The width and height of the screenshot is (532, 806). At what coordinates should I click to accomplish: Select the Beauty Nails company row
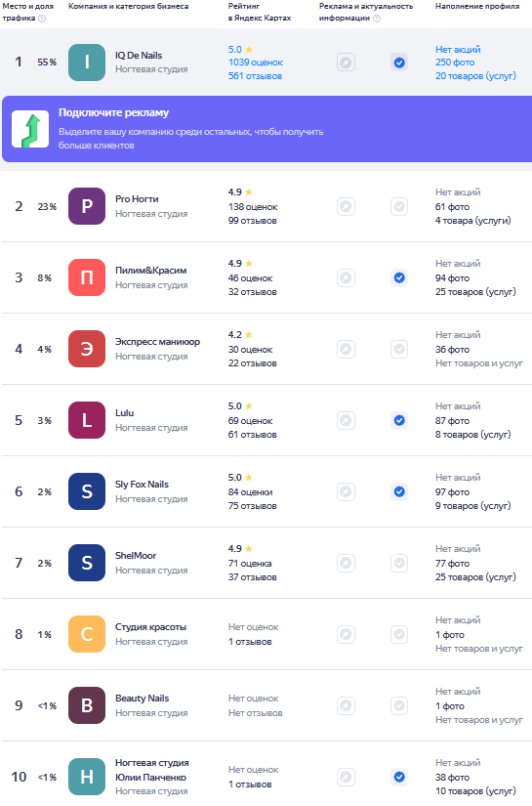267,705
